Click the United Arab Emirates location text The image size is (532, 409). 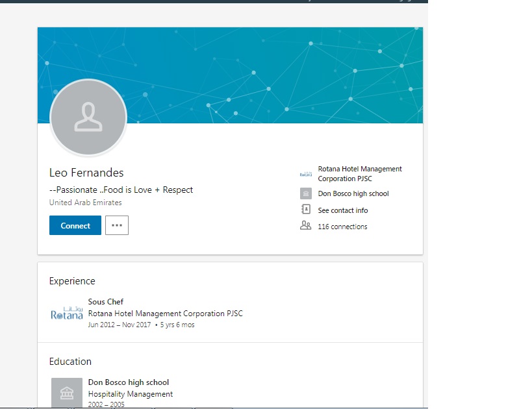coord(86,203)
